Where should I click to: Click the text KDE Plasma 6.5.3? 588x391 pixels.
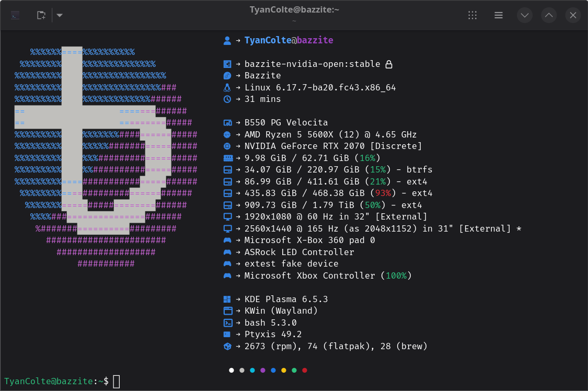click(x=286, y=299)
